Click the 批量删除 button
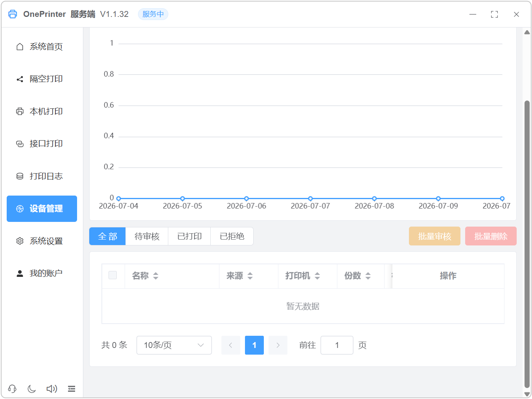 (x=491, y=236)
